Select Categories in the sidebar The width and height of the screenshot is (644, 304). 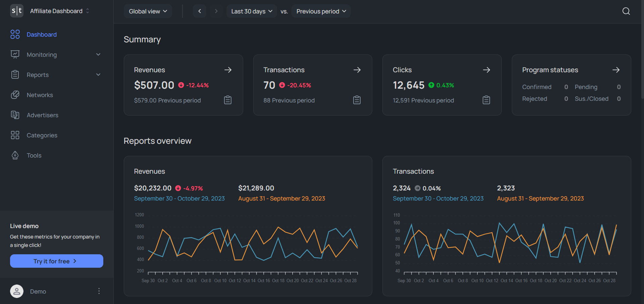42,135
